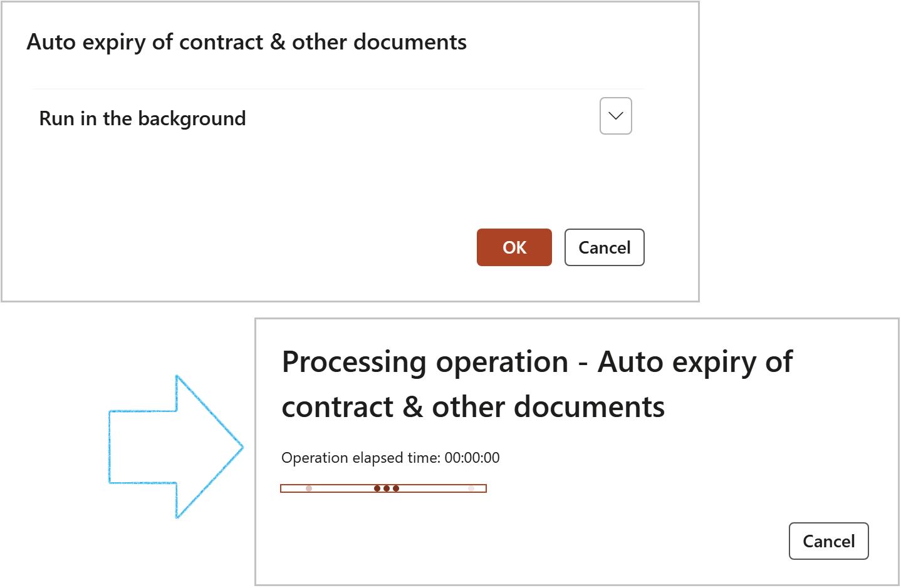Screen dimensions: 901x588
Task: Click the three dark progress dots
Action: coord(387,488)
